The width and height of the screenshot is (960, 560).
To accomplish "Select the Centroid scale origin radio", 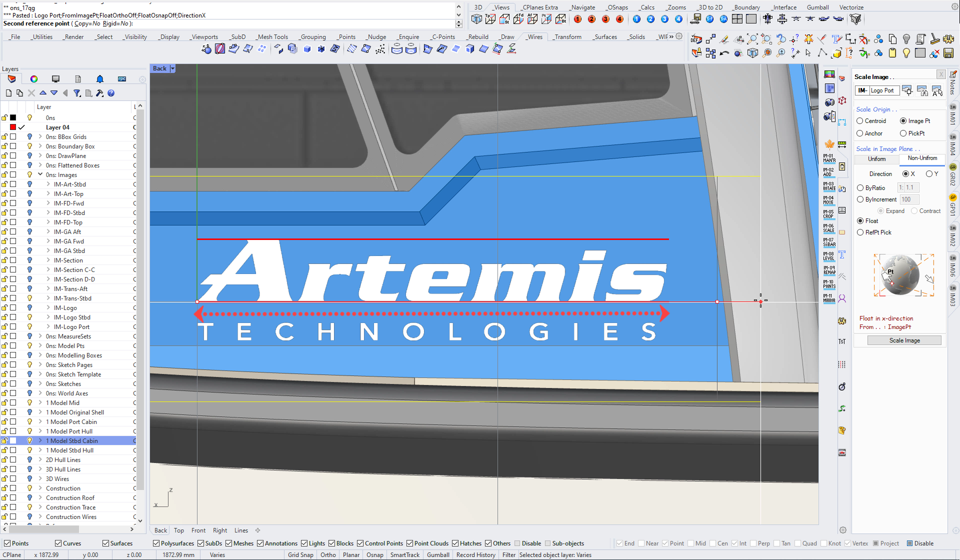I will [860, 121].
